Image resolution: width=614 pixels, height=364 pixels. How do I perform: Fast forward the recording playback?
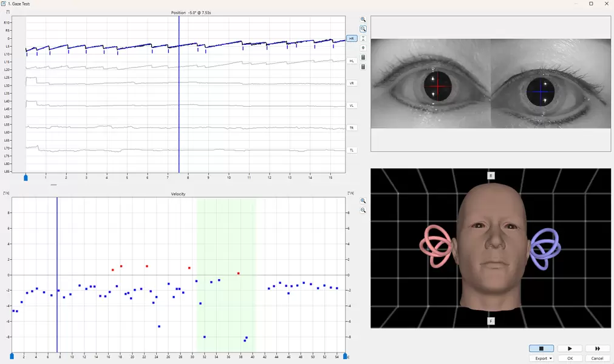coord(598,348)
